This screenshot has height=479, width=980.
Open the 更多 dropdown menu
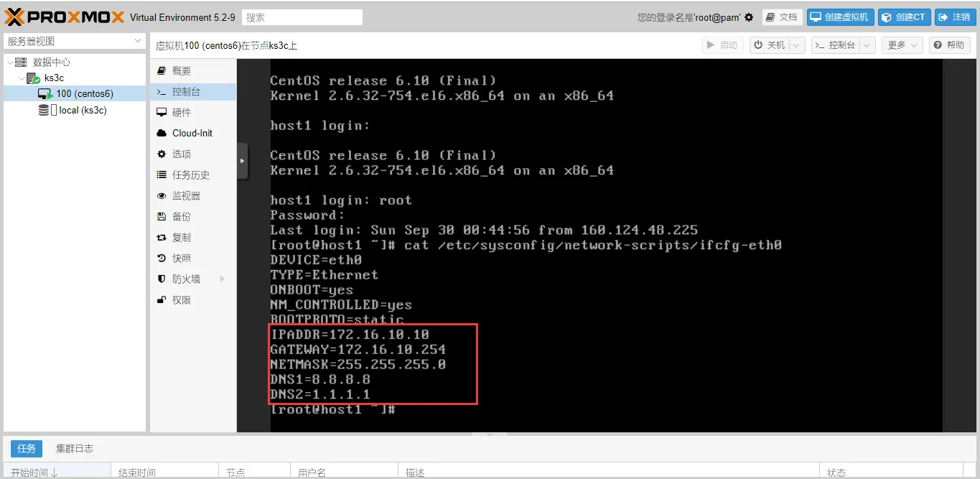tap(902, 45)
